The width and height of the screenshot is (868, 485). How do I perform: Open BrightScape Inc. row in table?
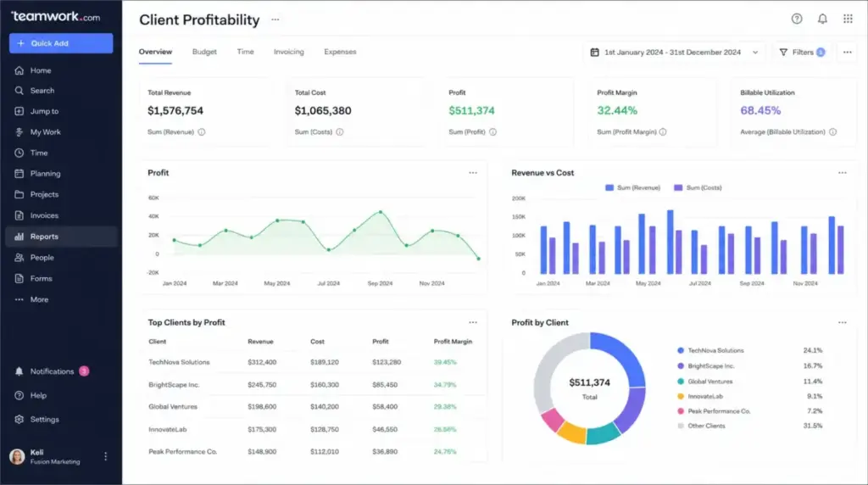[x=314, y=384]
